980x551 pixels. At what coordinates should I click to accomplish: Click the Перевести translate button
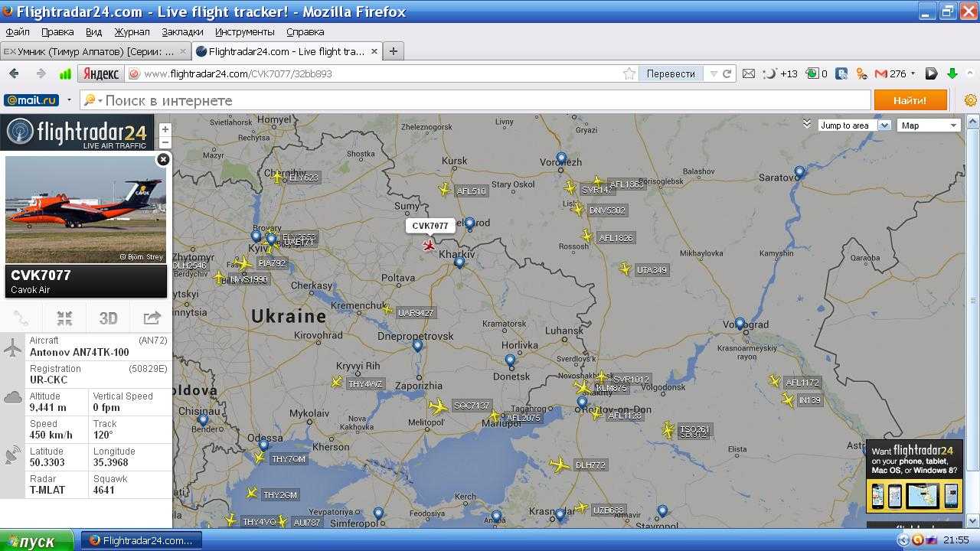click(671, 73)
